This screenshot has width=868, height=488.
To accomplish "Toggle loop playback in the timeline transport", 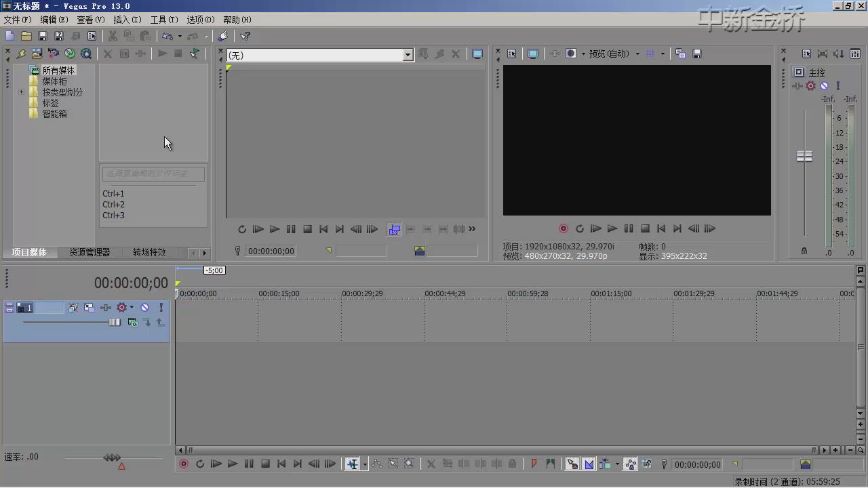I will (200, 464).
